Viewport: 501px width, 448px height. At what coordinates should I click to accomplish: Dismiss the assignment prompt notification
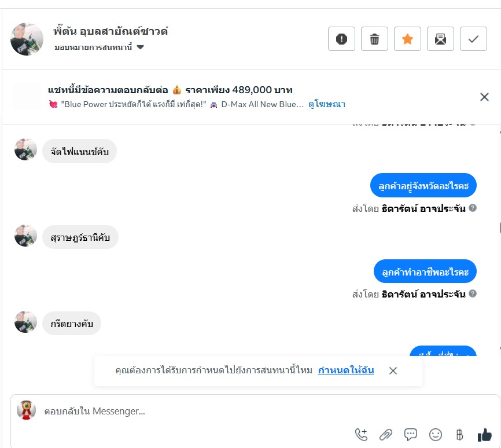tap(393, 370)
